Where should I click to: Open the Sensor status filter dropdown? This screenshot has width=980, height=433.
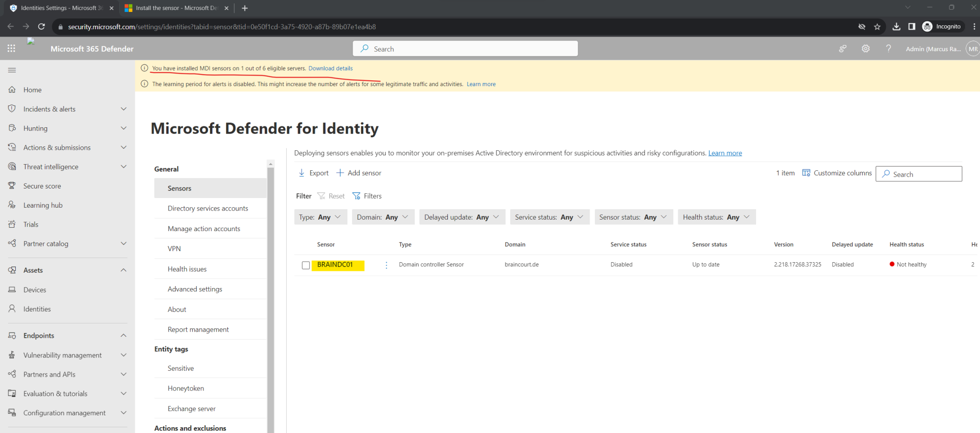633,217
